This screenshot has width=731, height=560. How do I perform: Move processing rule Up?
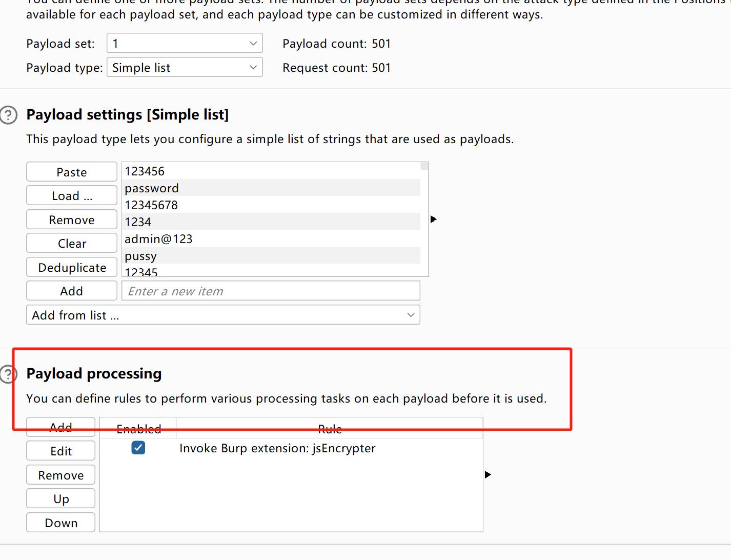61,499
